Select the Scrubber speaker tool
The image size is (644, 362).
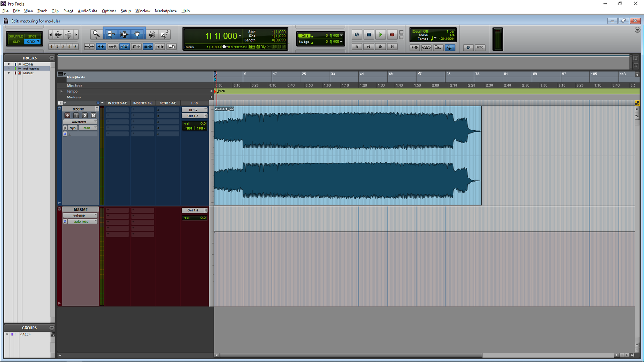click(152, 34)
